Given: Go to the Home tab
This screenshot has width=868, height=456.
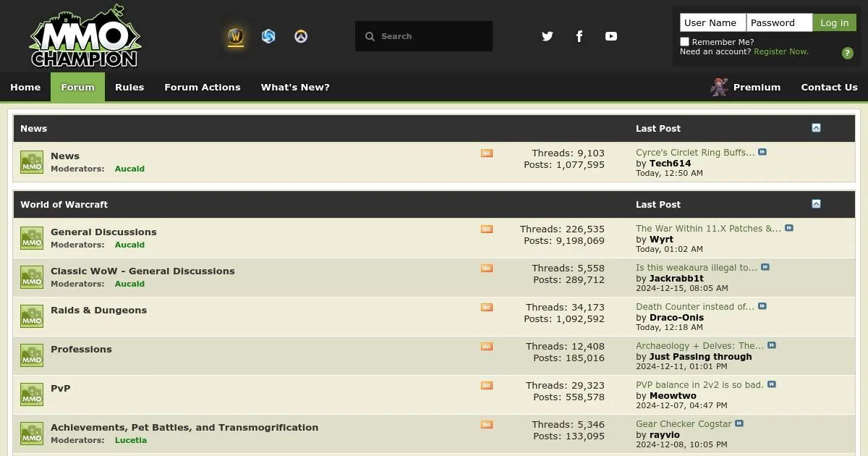Looking at the screenshot, I should coord(25,87).
